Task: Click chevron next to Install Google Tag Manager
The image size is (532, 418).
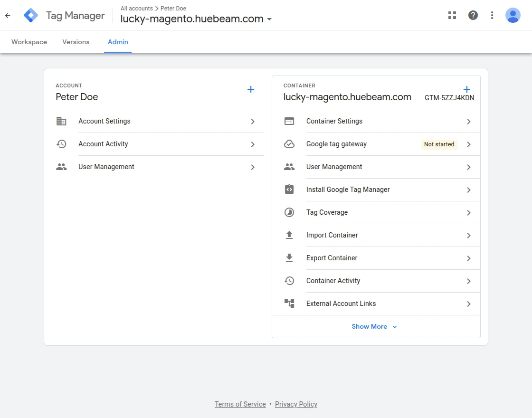Action: pyautogui.click(x=468, y=190)
